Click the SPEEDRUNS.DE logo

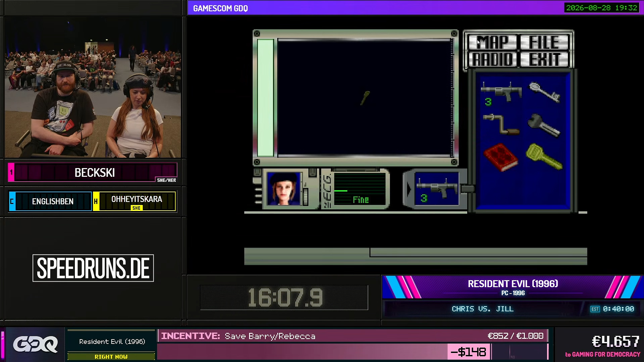(93, 268)
